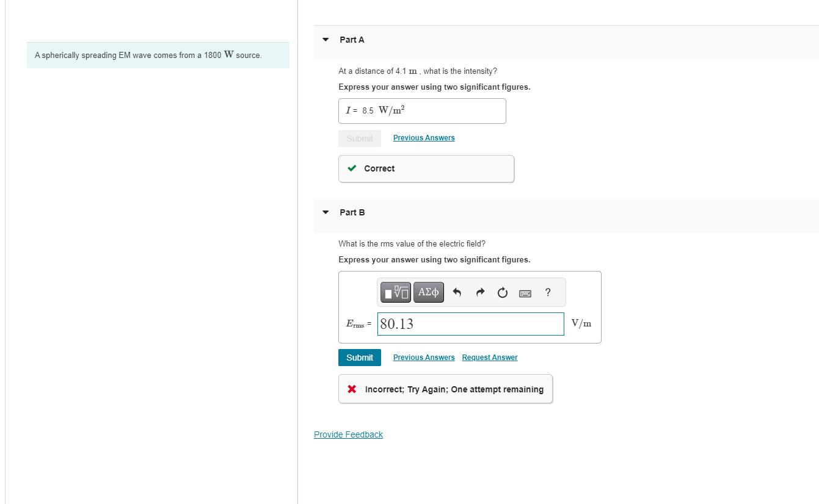This screenshot has width=819, height=504.
Task: Click the Part B significant figures instruction
Action: [x=434, y=259]
